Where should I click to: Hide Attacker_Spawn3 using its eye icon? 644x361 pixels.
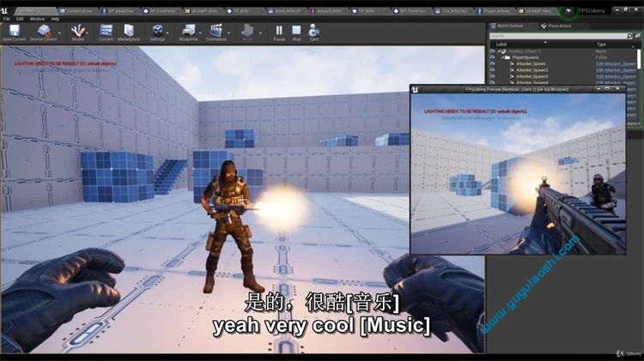[493, 76]
